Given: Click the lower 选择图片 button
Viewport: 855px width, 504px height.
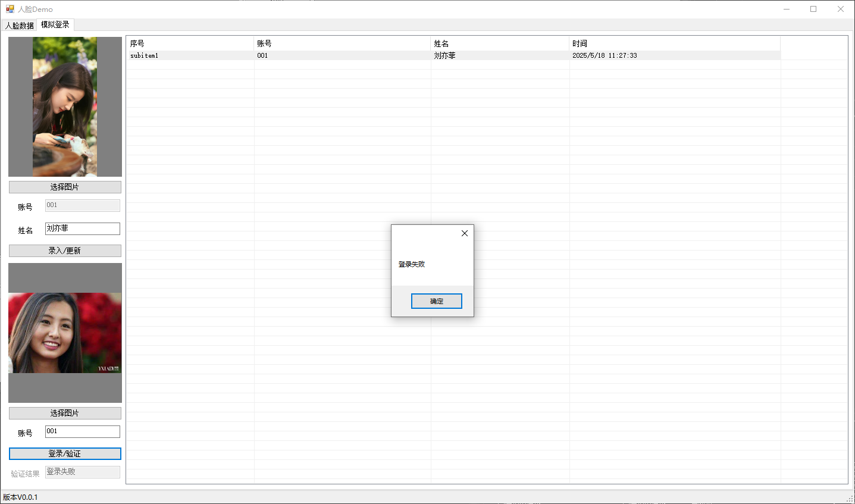Looking at the screenshot, I should point(65,413).
